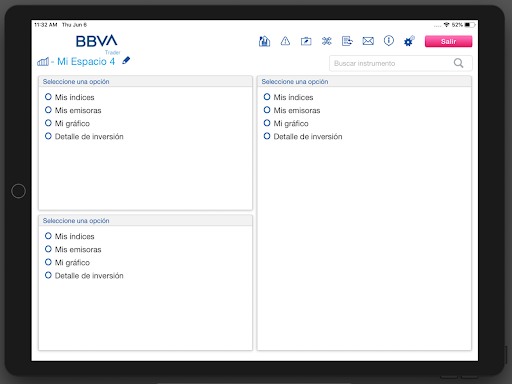
Task: Click the command-symbol icon in toolbar
Action: coord(327,41)
